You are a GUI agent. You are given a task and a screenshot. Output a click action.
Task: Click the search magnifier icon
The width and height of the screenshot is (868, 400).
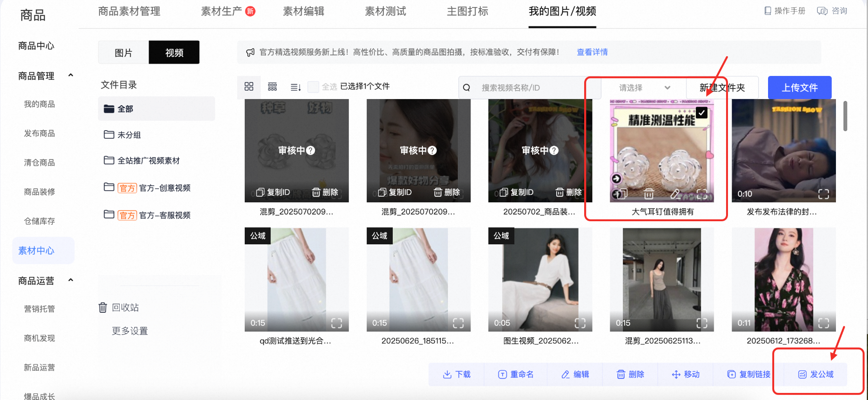coord(466,87)
